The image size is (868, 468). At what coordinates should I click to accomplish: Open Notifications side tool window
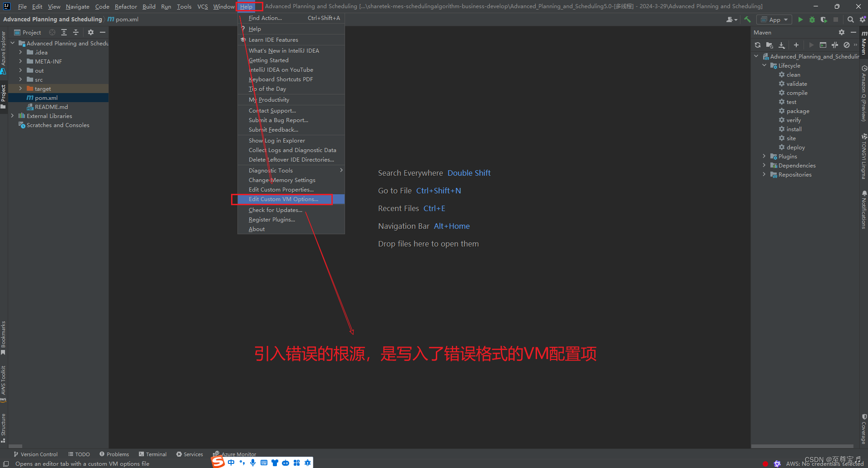click(863, 209)
